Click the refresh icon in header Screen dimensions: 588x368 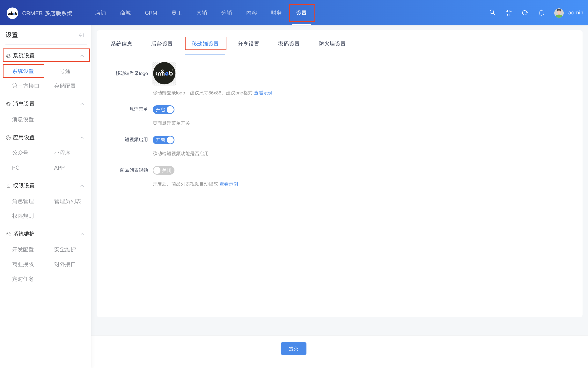click(525, 13)
